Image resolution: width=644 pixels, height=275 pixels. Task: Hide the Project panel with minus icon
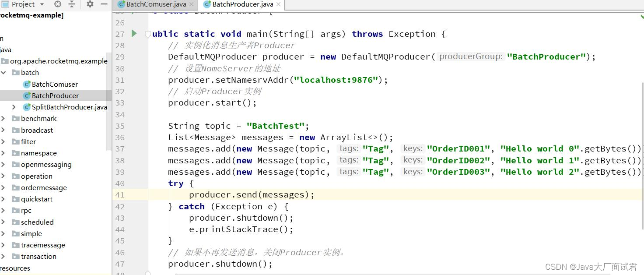click(104, 4)
